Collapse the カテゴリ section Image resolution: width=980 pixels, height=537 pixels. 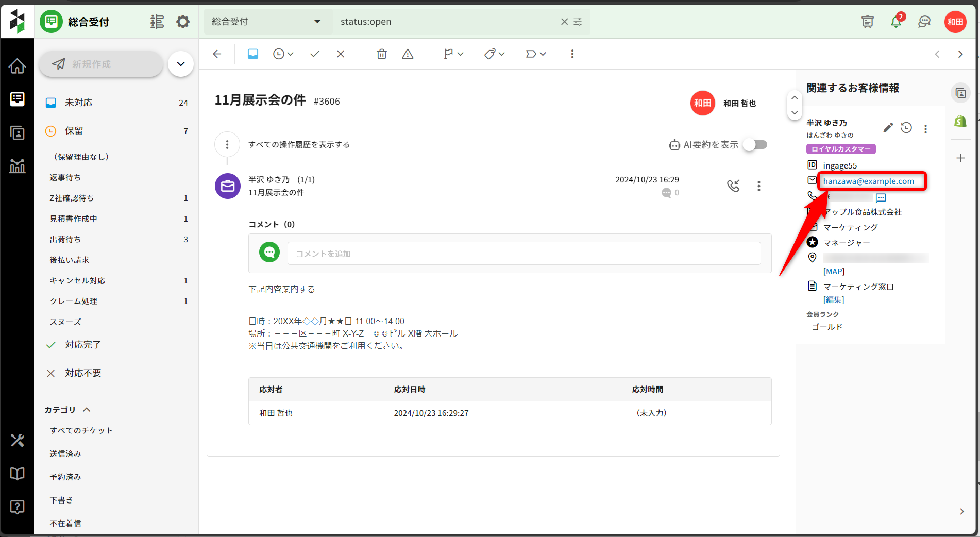(x=87, y=410)
